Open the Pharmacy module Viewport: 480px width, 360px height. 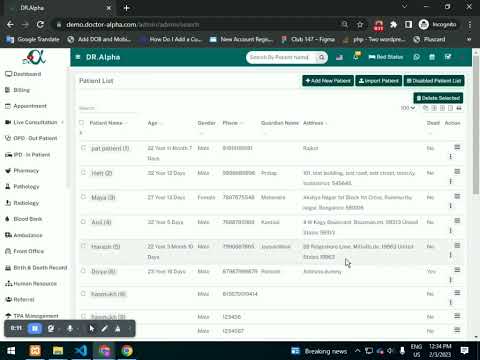[22, 171]
